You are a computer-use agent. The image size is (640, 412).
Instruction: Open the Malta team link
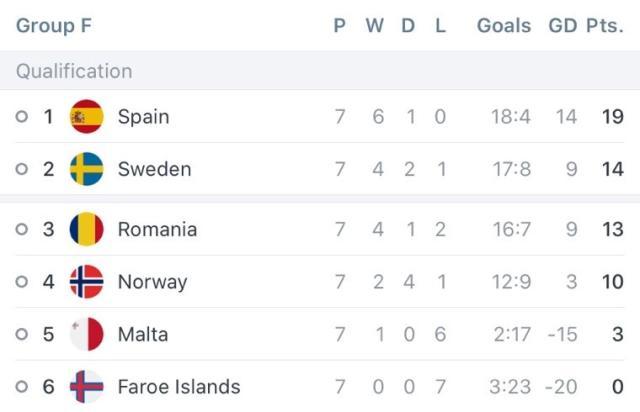(x=143, y=334)
